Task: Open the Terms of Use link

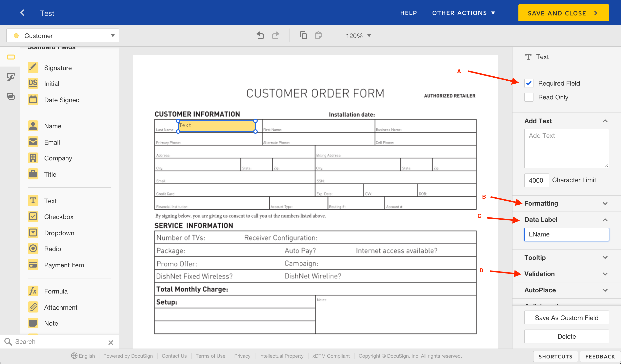Action: [x=210, y=356]
